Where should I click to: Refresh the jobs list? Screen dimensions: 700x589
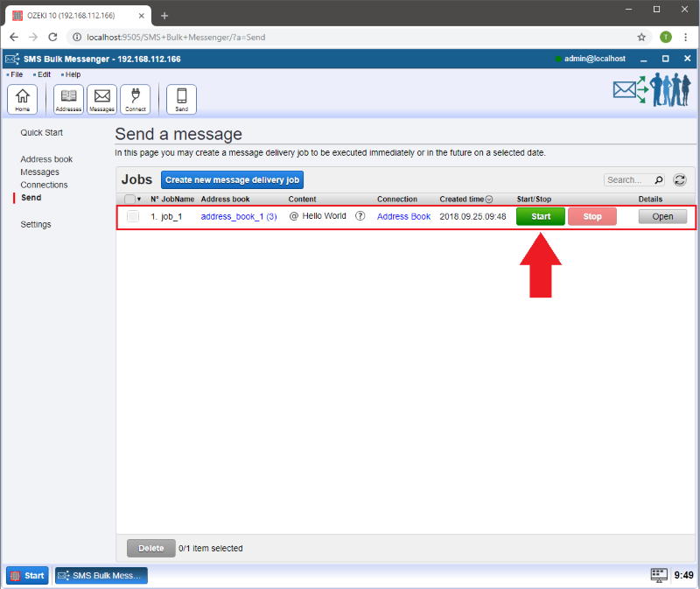point(679,179)
